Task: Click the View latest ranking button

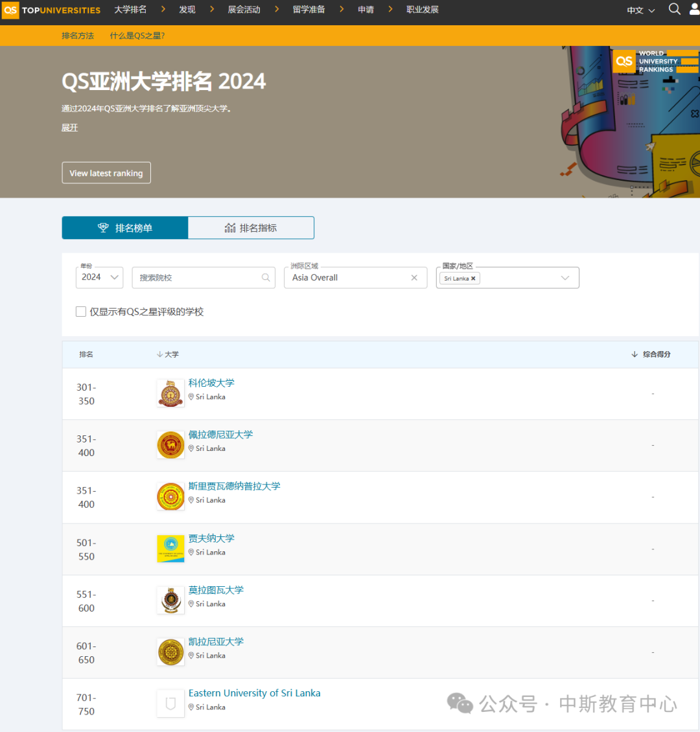Action: click(106, 173)
